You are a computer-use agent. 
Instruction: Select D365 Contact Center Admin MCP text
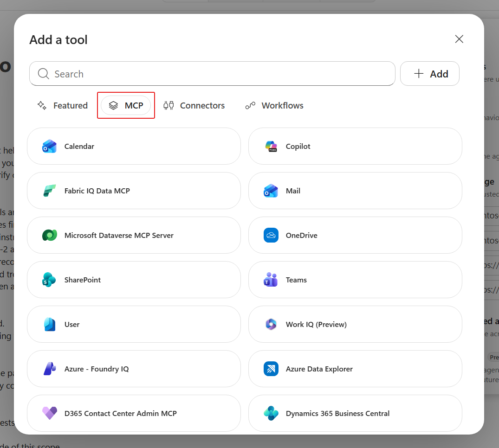point(121,413)
